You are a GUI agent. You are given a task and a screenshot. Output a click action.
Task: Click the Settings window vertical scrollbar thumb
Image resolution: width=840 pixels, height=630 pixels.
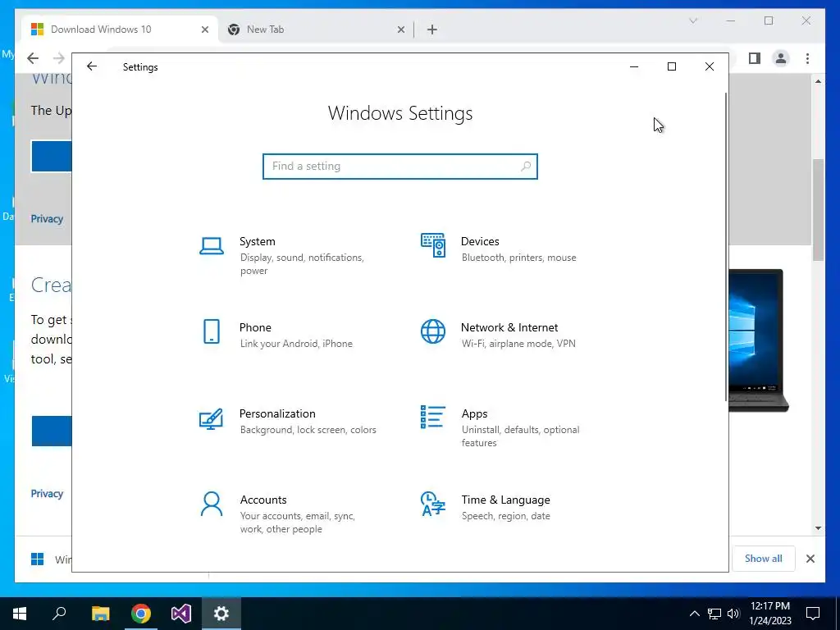727,246
